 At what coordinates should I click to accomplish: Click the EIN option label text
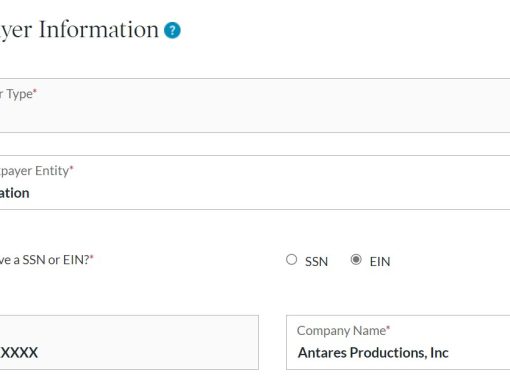[380, 261]
